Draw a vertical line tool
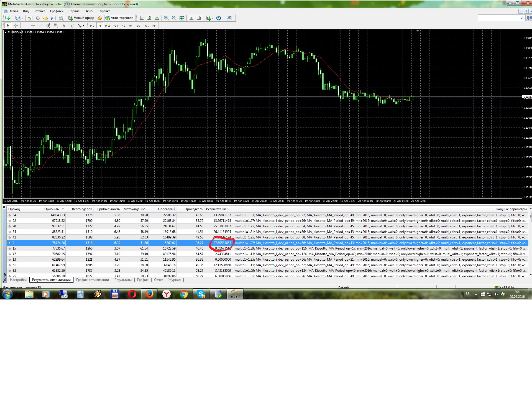 (25, 26)
